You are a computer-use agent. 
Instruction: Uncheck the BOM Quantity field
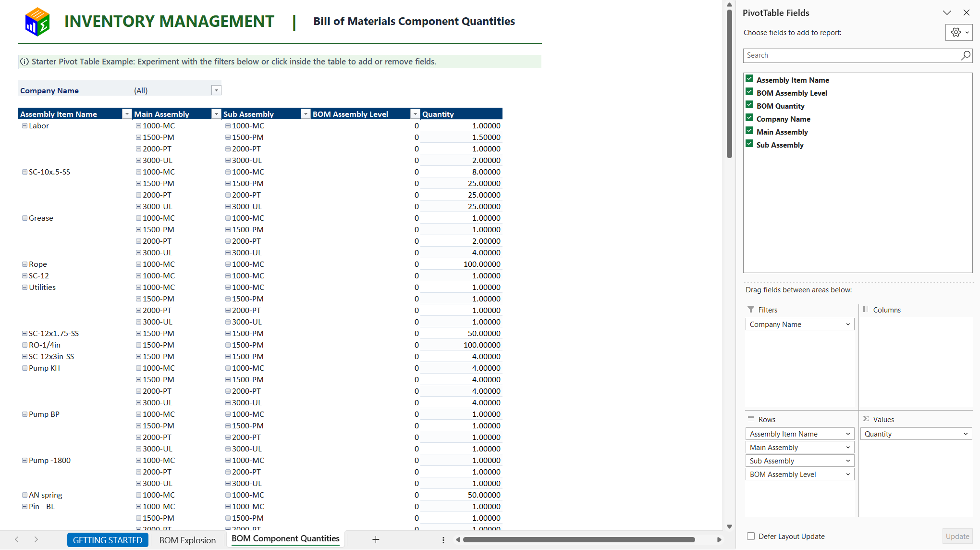(749, 105)
